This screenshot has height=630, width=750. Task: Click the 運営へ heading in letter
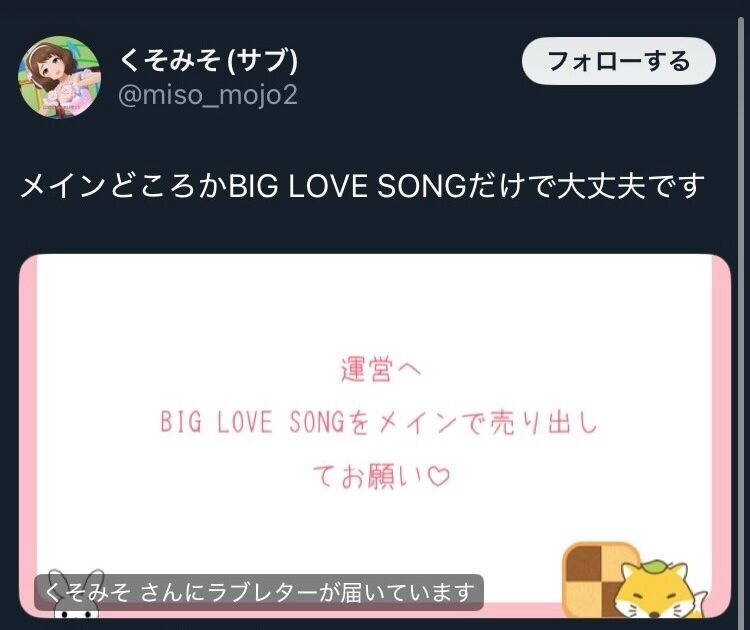pyautogui.click(x=381, y=369)
